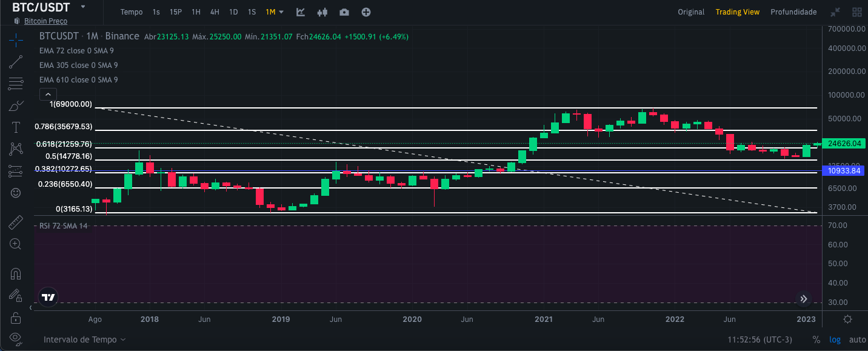Take a chart snapshot with camera icon
Screen dimensions: 868x351
pos(344,12)
